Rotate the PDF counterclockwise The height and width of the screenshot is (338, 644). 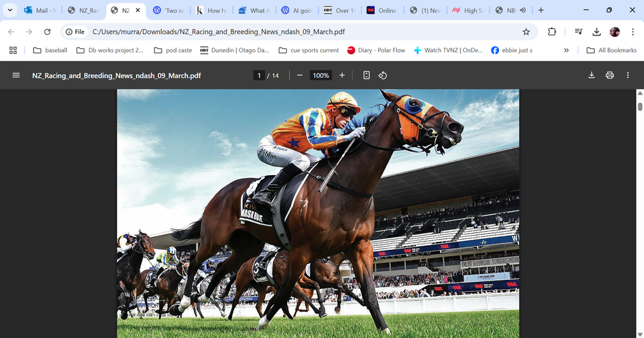pos(383,75)
